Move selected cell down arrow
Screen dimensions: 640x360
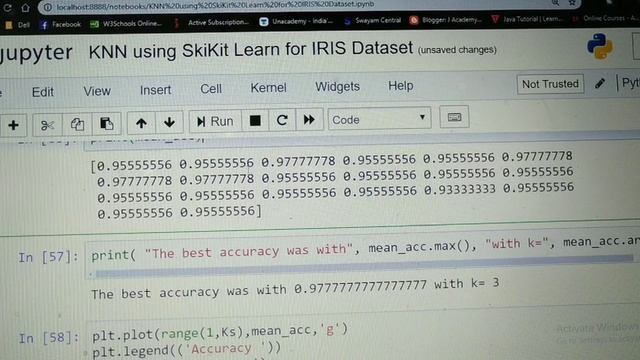coord(169,122)
